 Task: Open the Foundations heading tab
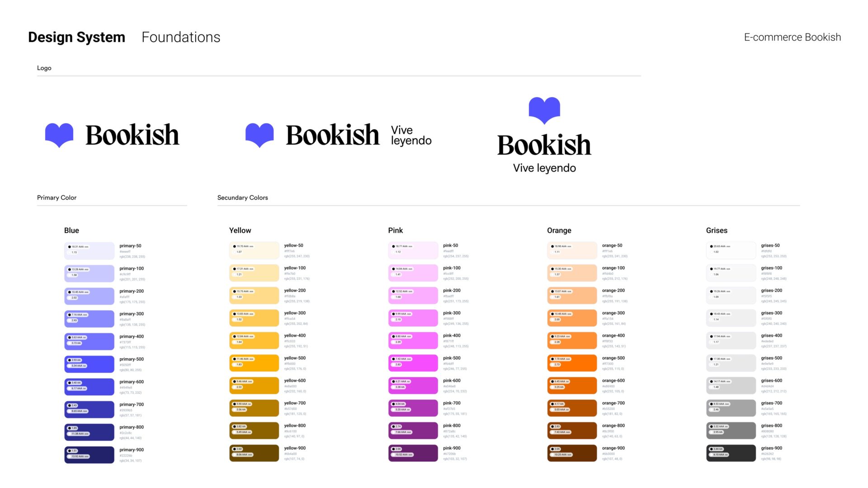tap(181, 37)
